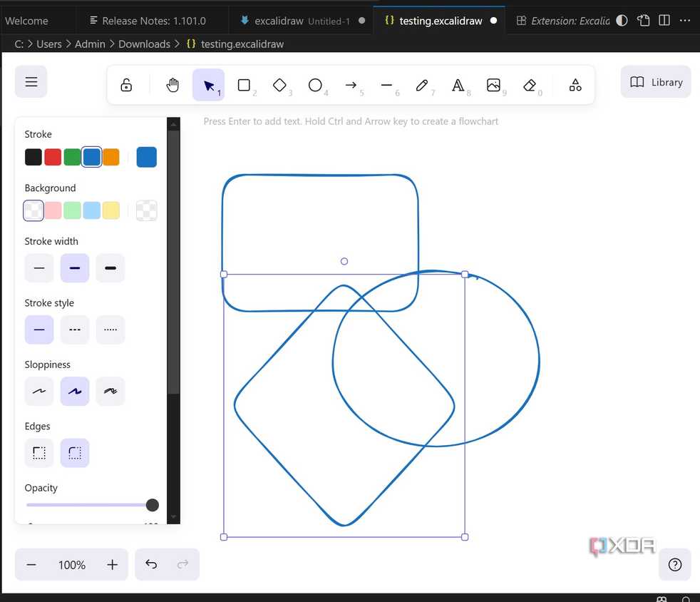The width and height of the screenshot is (700, 602).
Task: Click Admin in the breadcrumb path
Action: (90, 44)
